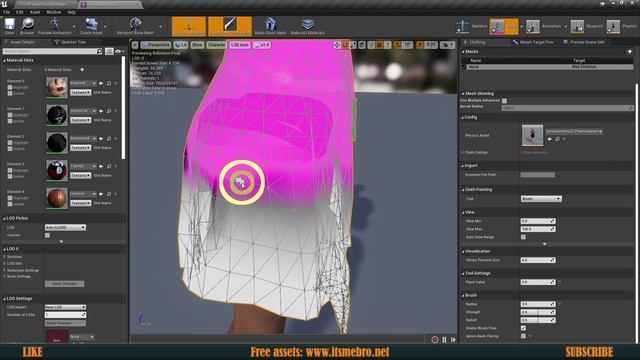Viewport: 640px width, 360px height.
Task: Click the Save toolbar icon
Action: 9,24
